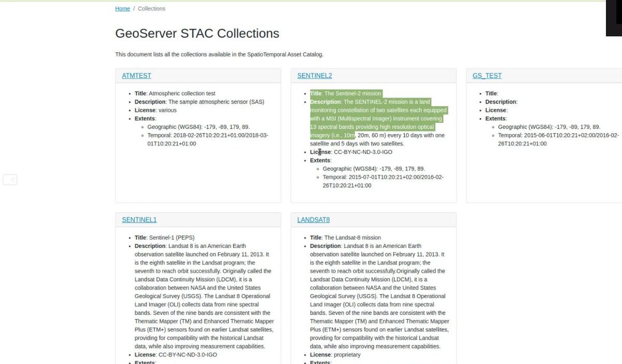Click SENTINEL2 Geographic (WGS84) extent line
This screenshot has height=364, width=622.
[374, 169]
